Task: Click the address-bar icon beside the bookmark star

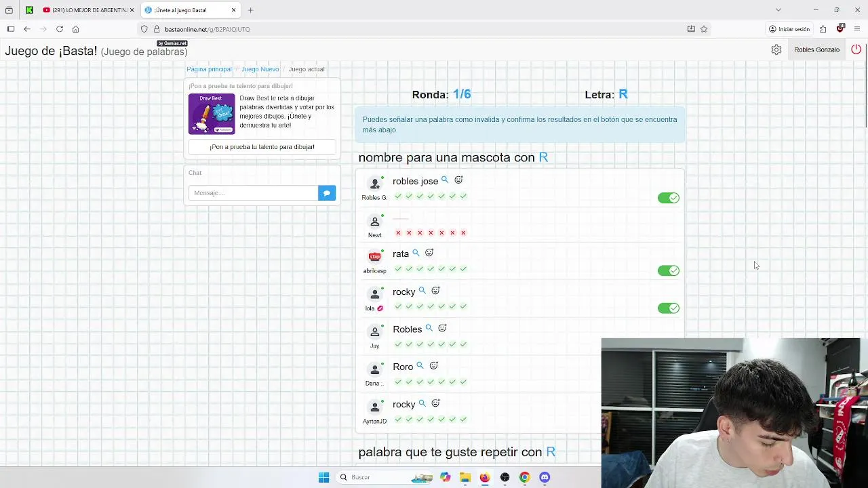Action: (x=691, y=29)
